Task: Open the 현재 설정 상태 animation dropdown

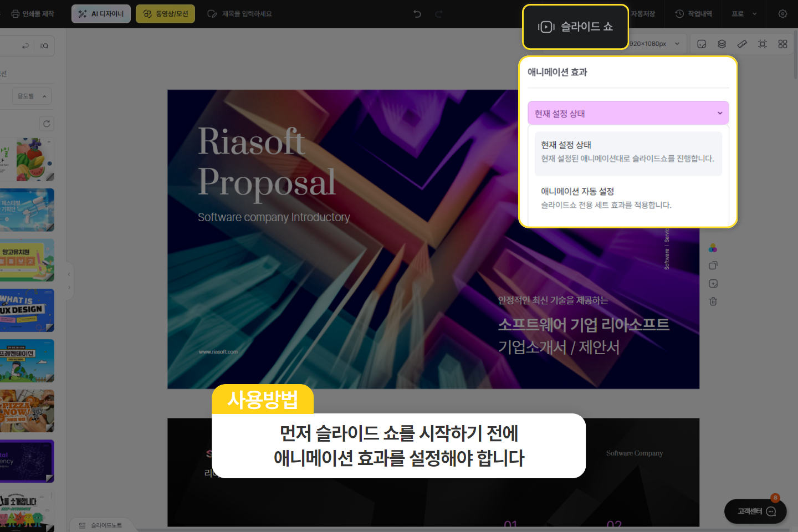Action: click(628, 113)
